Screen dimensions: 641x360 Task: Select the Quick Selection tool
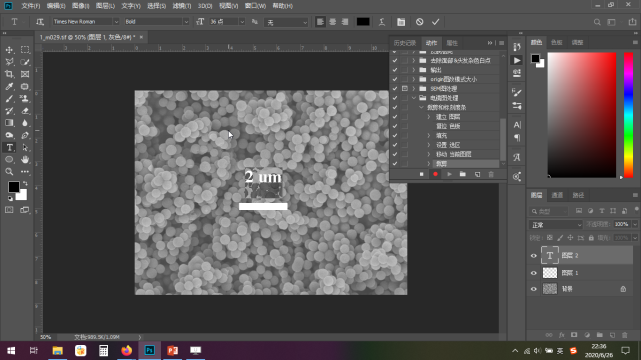point(25,62)
